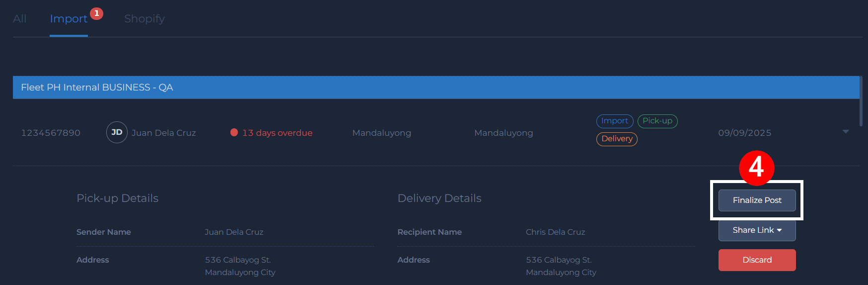
Task: Open the Share Link dropdown
Action: tap(757, 230)
